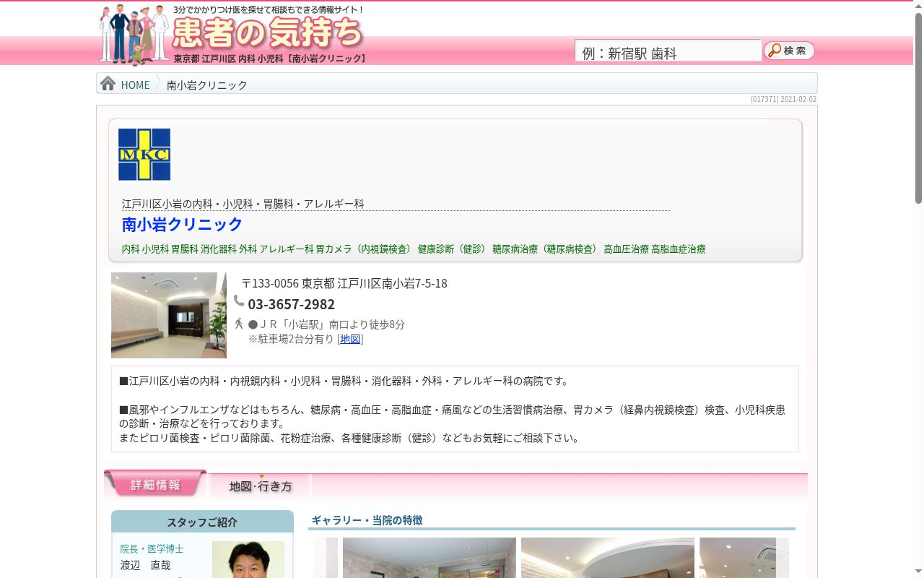Click the 検索 search button

(x=790, y=51)
